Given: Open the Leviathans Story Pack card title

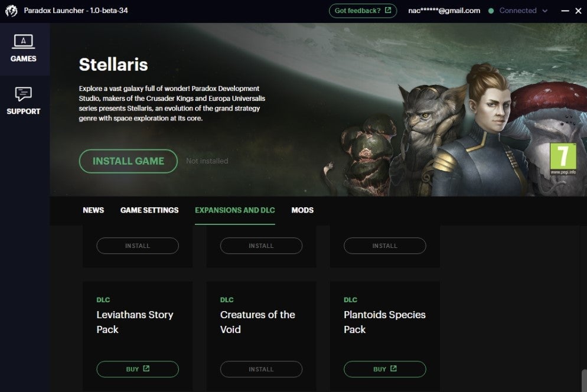Looking at the screenshot, I should click(x=135, y=322).
